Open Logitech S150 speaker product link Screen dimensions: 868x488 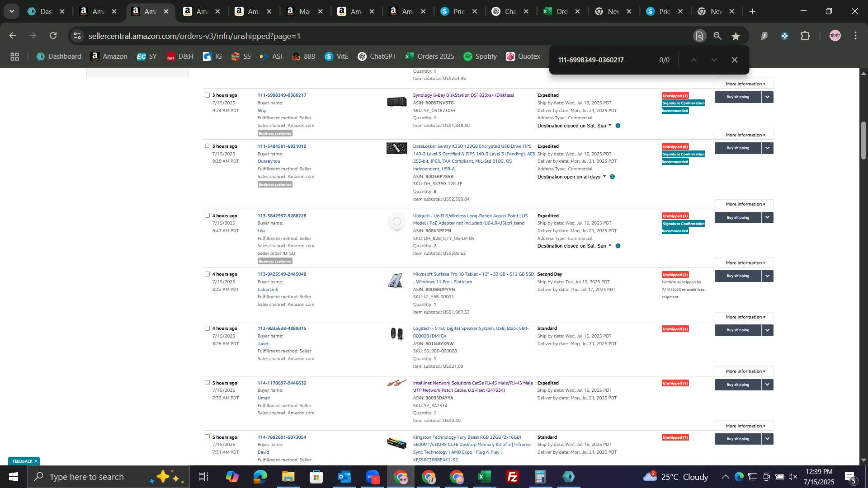pyautogui.click(x=471, y=332)
